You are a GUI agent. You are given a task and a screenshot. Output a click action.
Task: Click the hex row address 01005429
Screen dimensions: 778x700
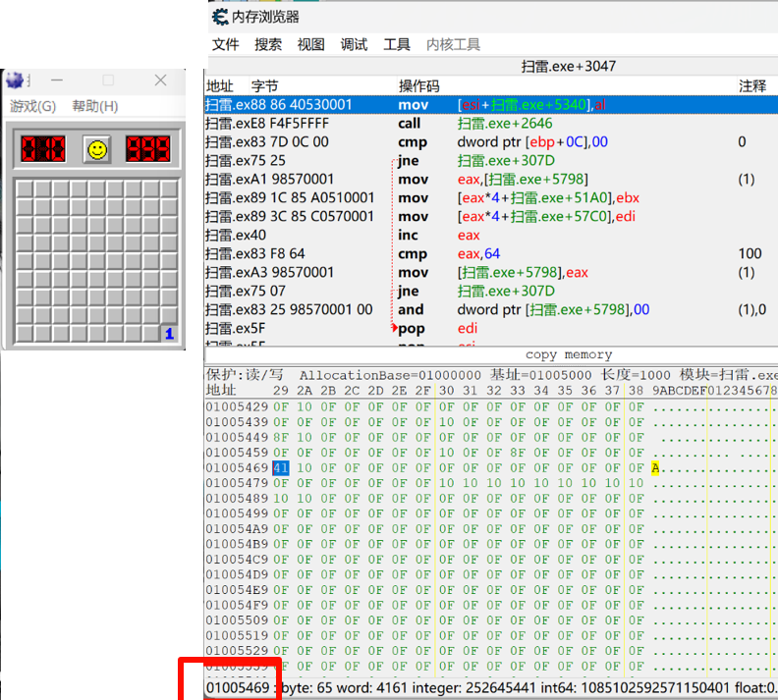point(237,407)
